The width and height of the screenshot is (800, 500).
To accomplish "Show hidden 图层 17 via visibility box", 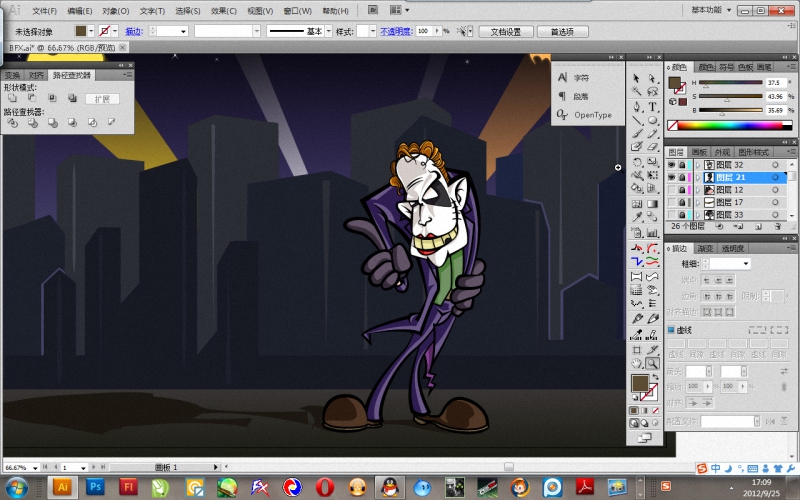I will point(671,203).
